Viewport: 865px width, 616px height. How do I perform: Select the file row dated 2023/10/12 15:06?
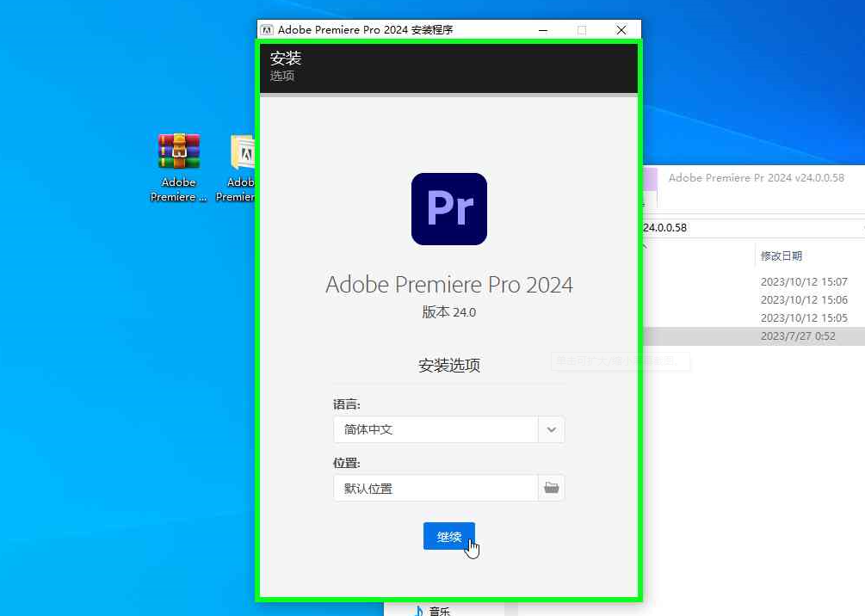[x=754, y=300]
